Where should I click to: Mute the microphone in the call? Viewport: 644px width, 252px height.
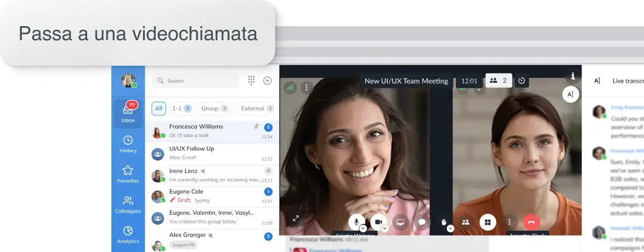(357, 222)
